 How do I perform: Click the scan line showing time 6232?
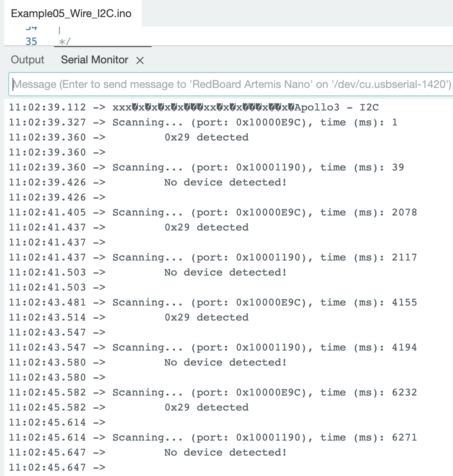click(x=264, y=393)
